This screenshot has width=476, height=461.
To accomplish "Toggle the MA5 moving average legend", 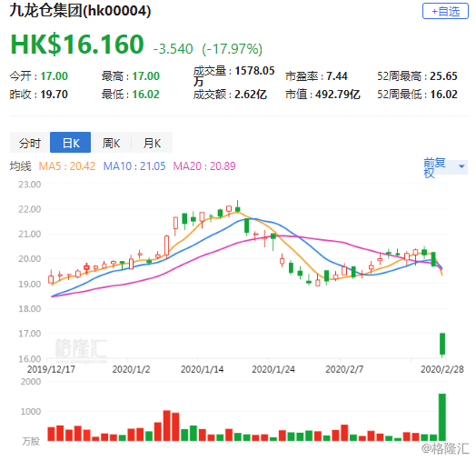I will (x=67, y=166).
